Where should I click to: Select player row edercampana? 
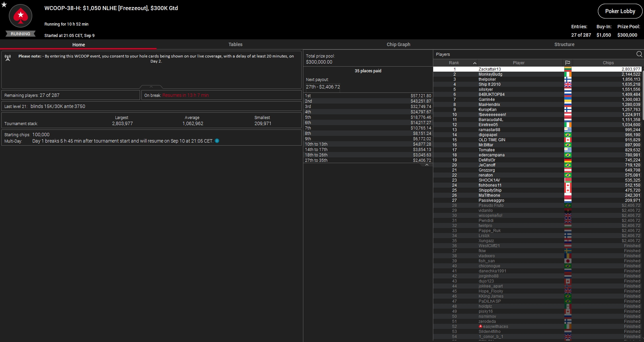pos(537,155)
